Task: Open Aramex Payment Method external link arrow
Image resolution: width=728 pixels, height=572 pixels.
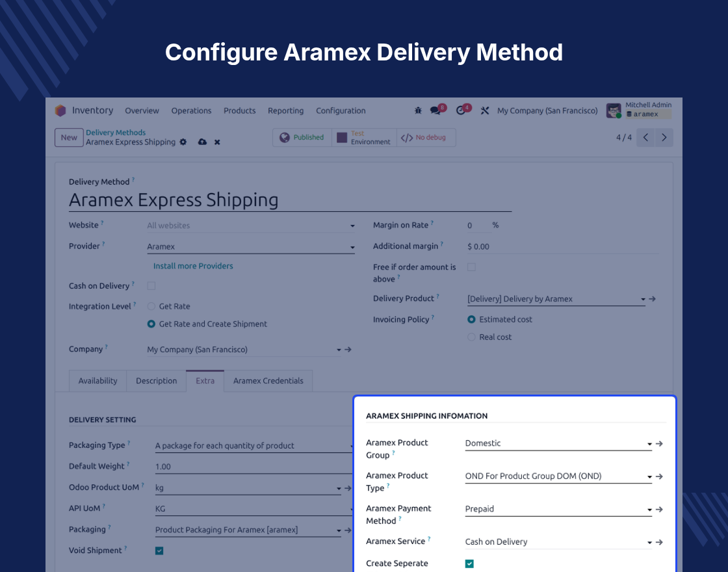Action: pyautogui.click(x=659, y=510)
